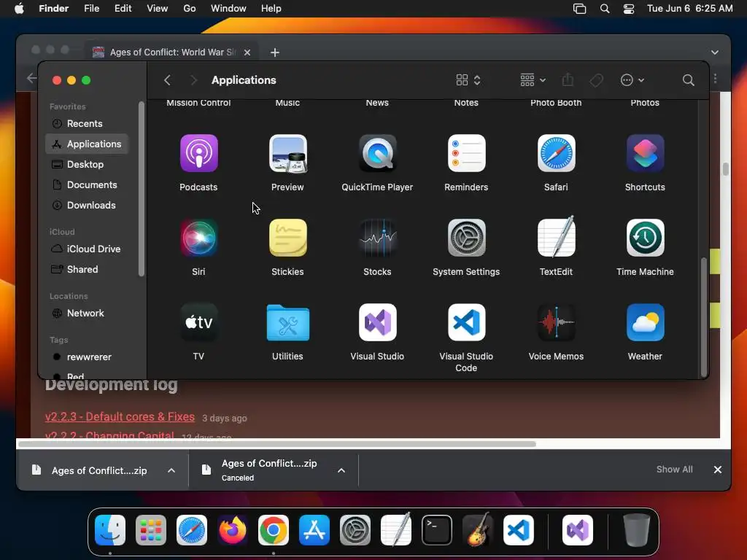Expand first Ages of Conflict zip download menu
The width and height of the screenshot is (747, 560).
[171, 470]
